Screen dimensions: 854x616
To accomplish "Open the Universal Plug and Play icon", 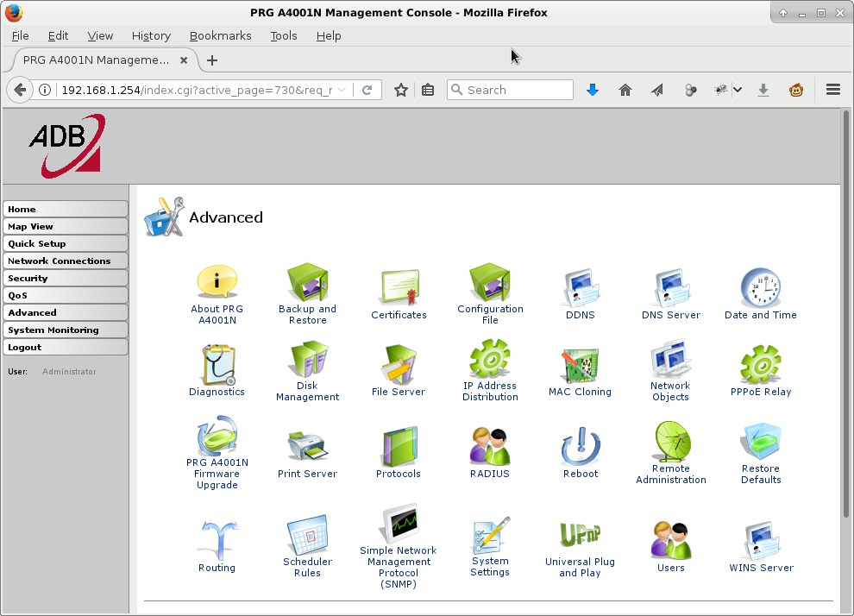I will pyautogui.click(x=580, y=535).
